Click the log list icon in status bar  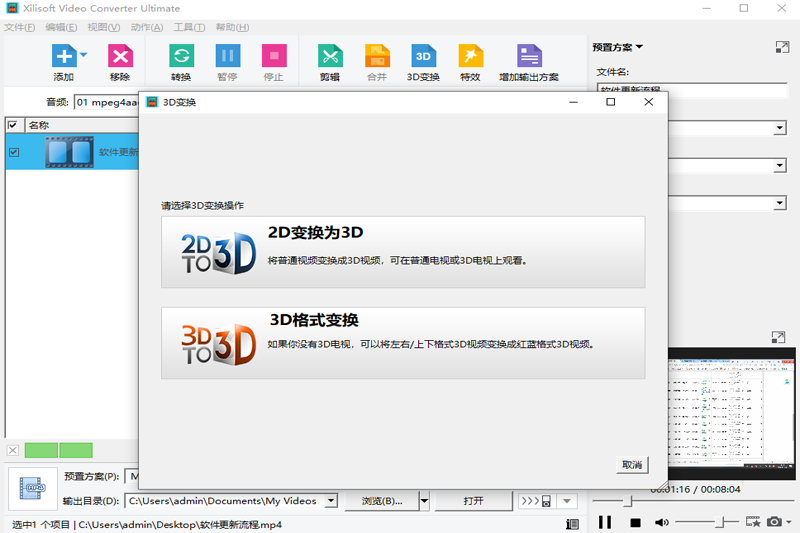(x=572, y=524)
